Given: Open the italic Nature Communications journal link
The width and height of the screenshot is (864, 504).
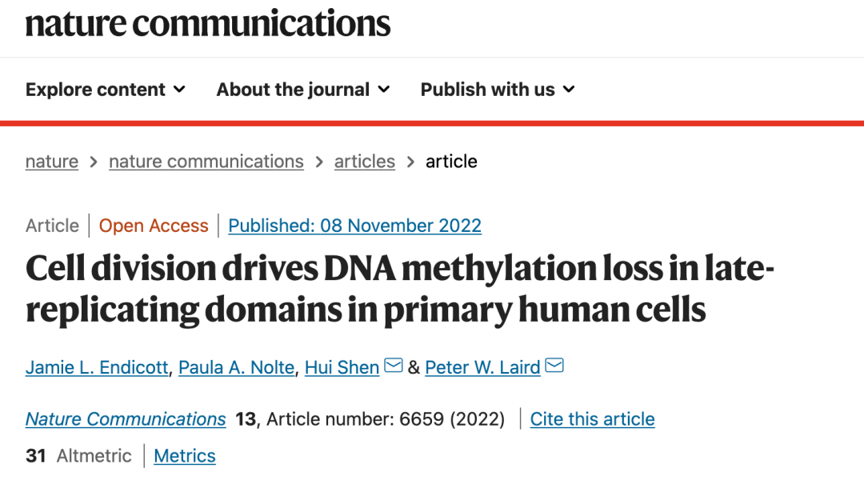Looking at the screenshot, I should point(126,419).
